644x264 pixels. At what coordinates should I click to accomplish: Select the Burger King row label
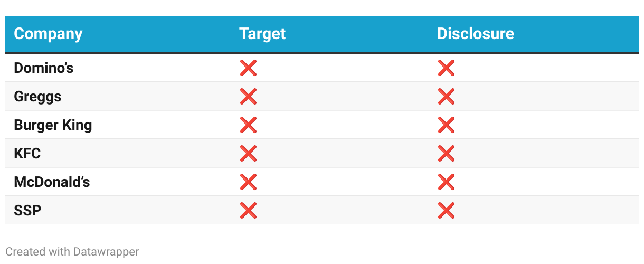click(53, 125)
